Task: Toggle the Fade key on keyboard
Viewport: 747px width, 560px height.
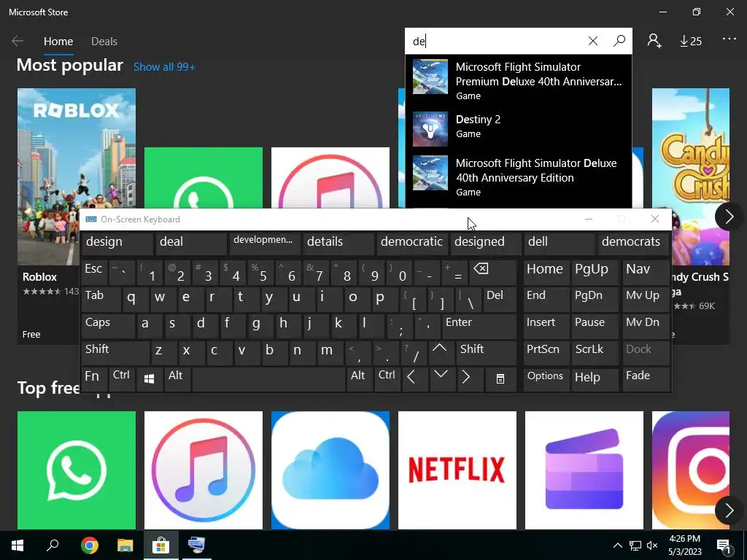Action: click(x=646, y=379)
